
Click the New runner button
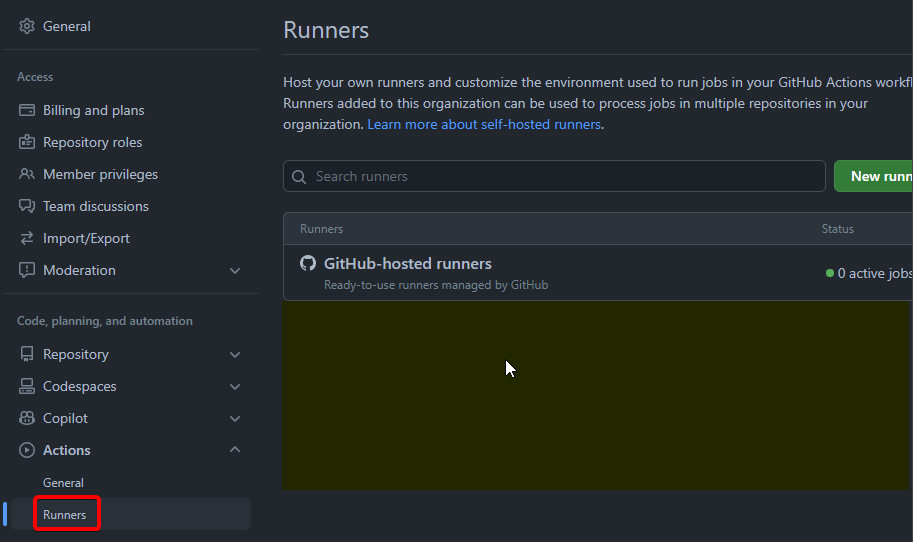(873, 176)
